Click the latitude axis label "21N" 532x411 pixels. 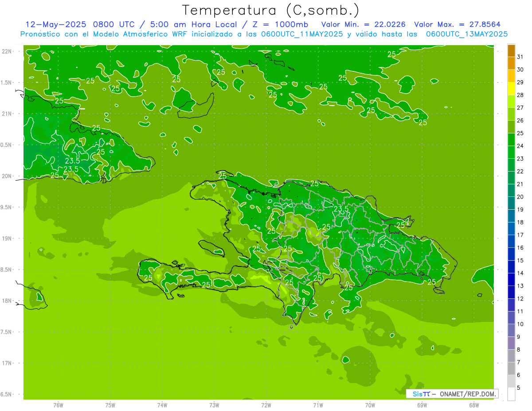click(7, 114)
